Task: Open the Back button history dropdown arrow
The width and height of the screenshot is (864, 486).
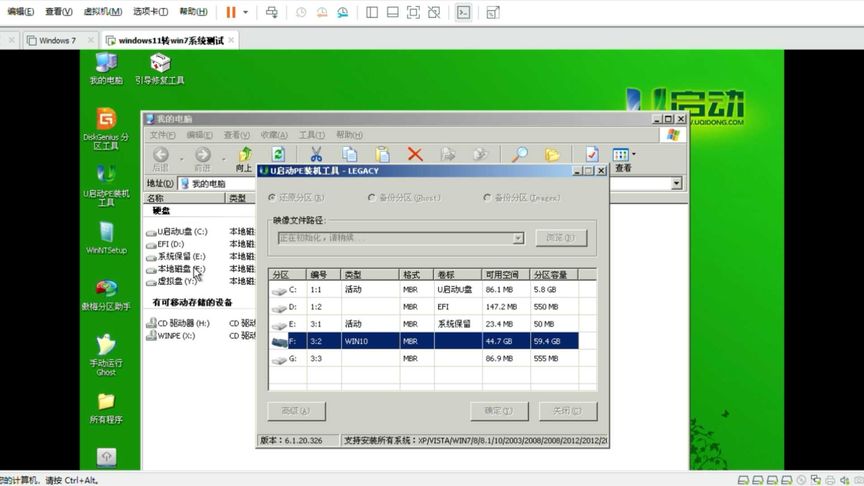Action: click(x=181, y=159)
